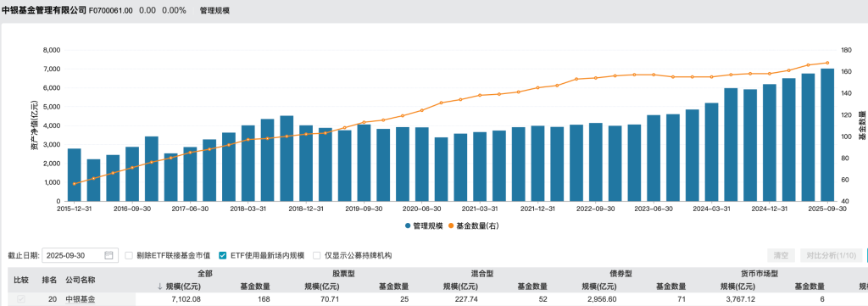Click the 排名 column header
868x306 pixels.
tap(49, 280)
